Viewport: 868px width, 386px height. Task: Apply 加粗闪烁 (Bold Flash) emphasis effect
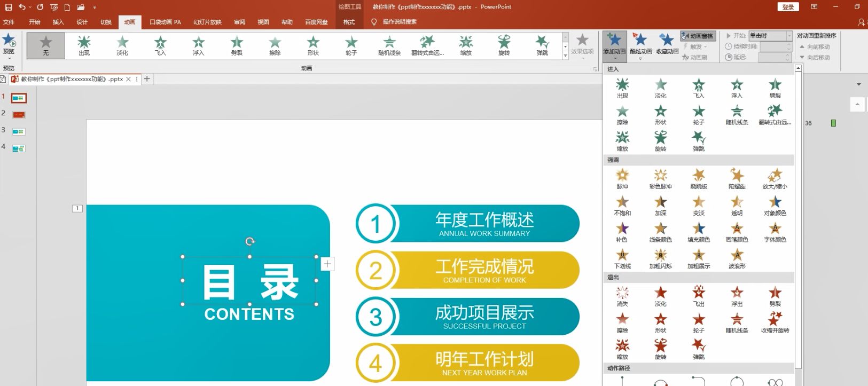(661, 259)
